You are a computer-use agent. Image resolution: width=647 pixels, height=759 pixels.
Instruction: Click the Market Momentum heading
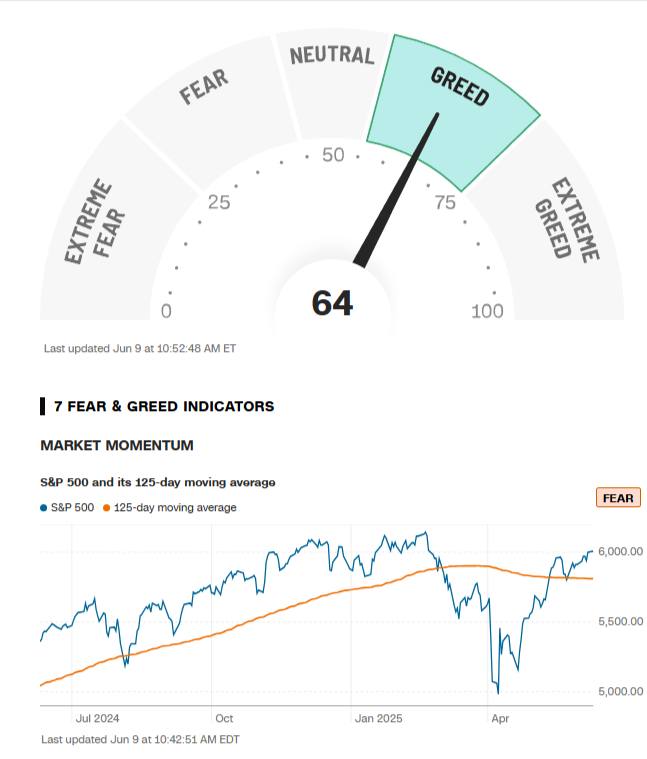point(117,445)
